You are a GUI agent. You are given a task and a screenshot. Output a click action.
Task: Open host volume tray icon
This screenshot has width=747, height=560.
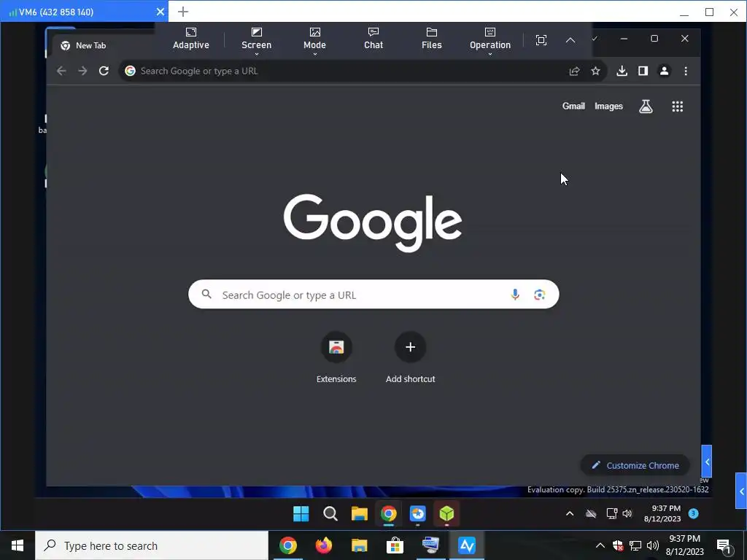pos(653,545)
